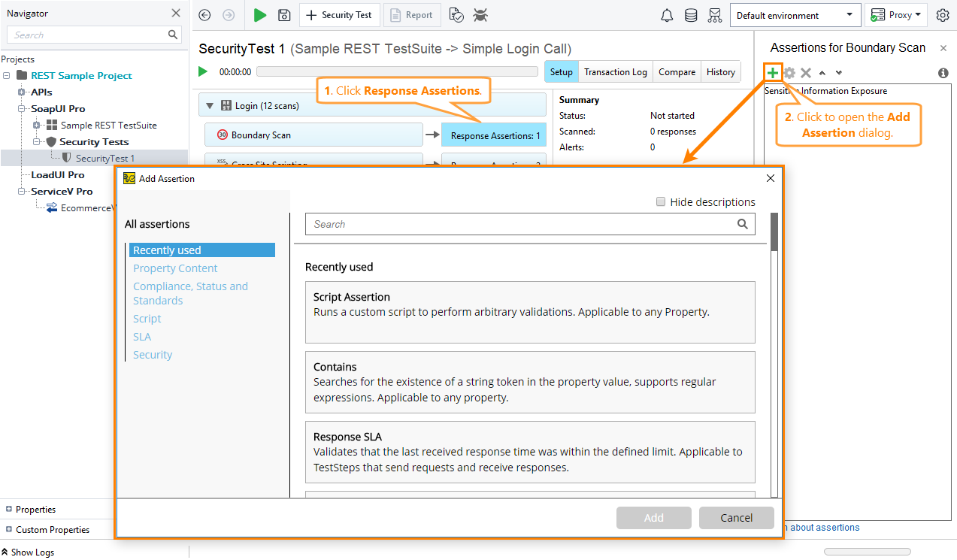
Task: Select the Contains assertion card
Action: (530, 382)
